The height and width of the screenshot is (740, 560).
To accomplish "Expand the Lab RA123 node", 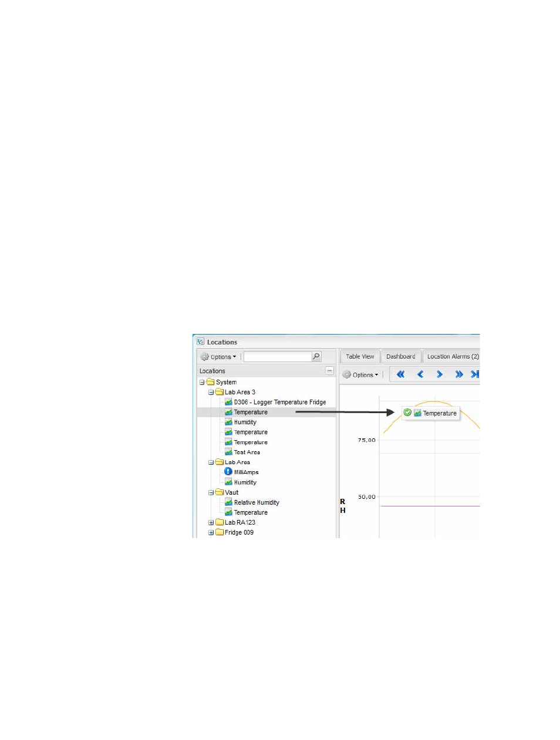I will (x=211, y=522).
